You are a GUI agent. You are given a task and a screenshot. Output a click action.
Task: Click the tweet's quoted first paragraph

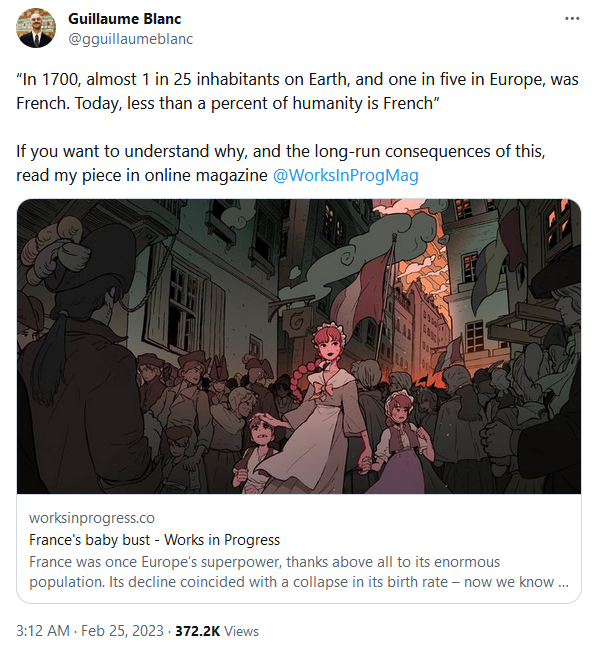(297, 91)
